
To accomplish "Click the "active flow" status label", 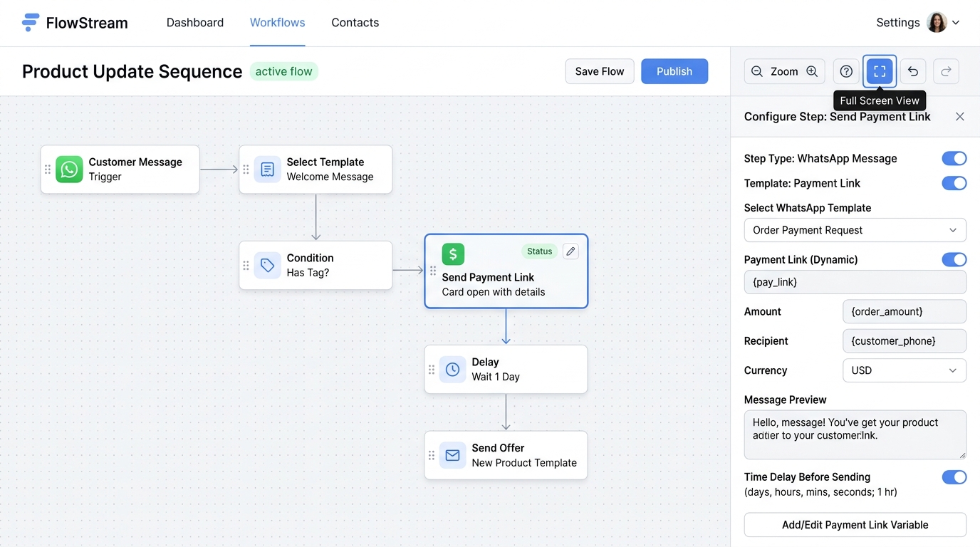I will [x=284, y=71].
